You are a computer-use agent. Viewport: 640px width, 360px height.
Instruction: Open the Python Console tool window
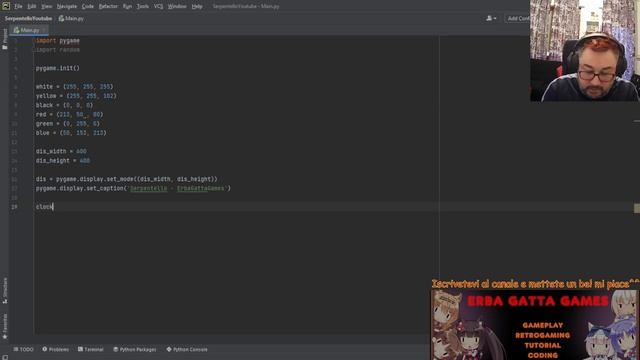[x=187, y=349]
